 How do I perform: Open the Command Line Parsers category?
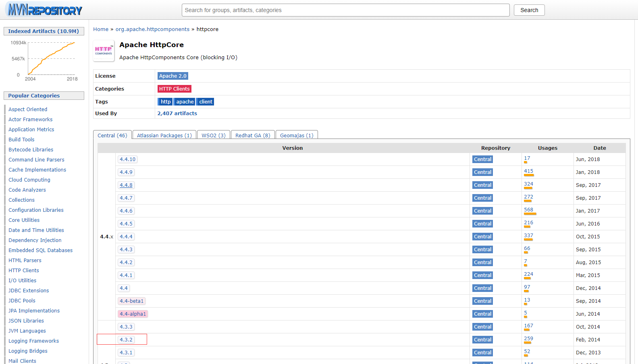pos(36,160)
